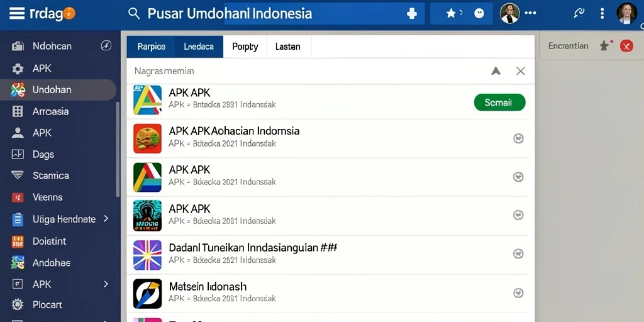
Task: Open Veenns in the sidebar
Action: (48, 197)
